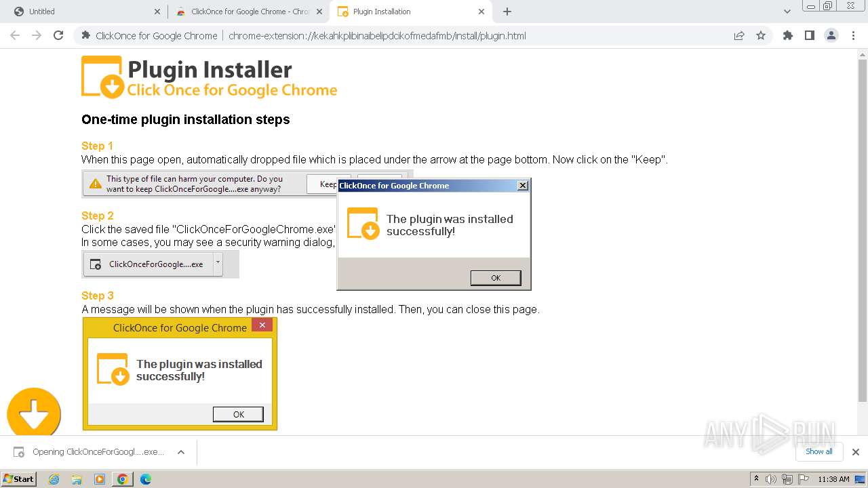Reload the current page
The width and height of the screenshot is (868, 488).
pyautogui.click(x=58, y=35)
